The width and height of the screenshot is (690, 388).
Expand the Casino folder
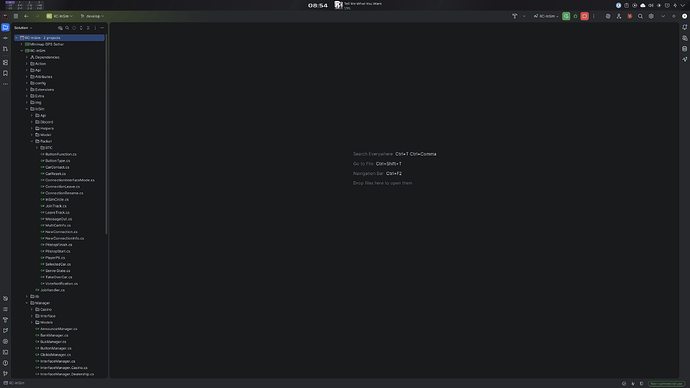(x=32, y=309)
